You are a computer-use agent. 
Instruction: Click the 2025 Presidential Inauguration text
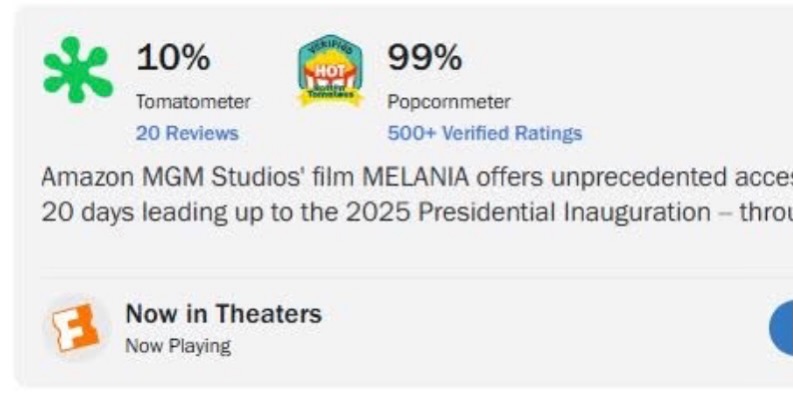coord(528,212)
